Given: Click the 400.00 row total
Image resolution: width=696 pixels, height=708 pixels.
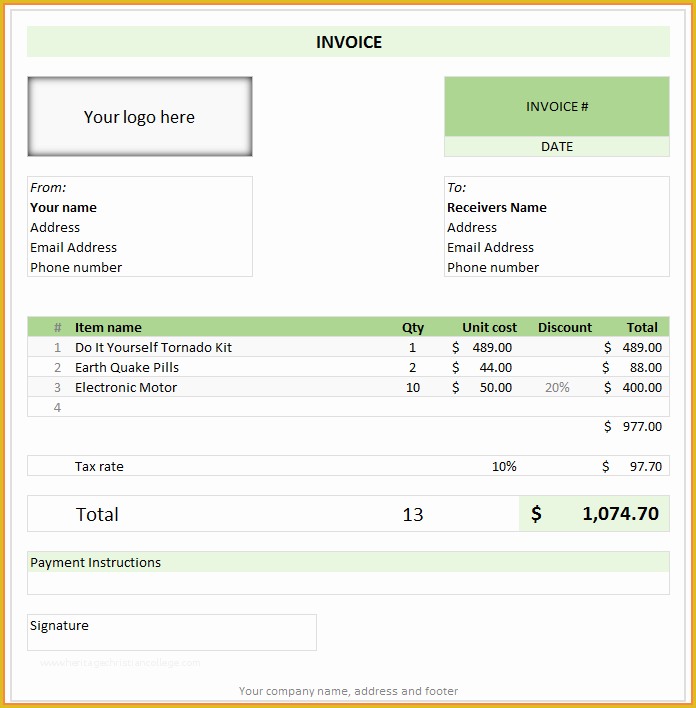Looking at the screenshot, I should pyautogui.click(x=642, y=387).
